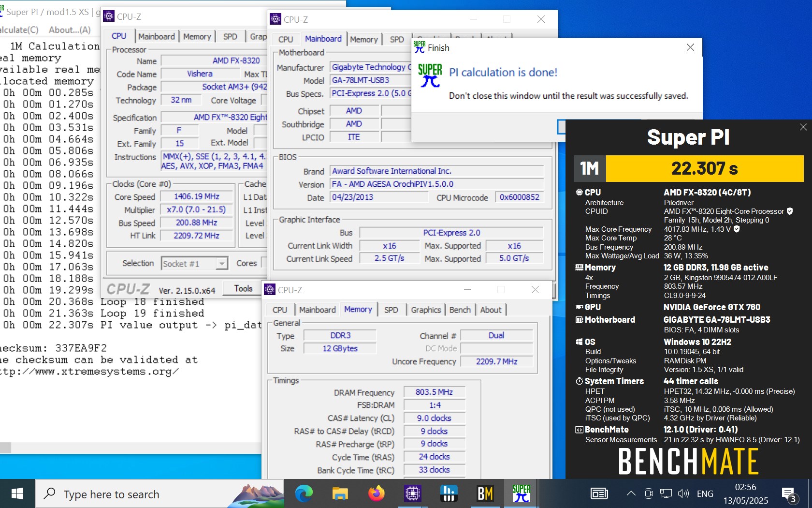Click the Type here to search box
This screenshot has width=812, height=508.
point(159,493)
